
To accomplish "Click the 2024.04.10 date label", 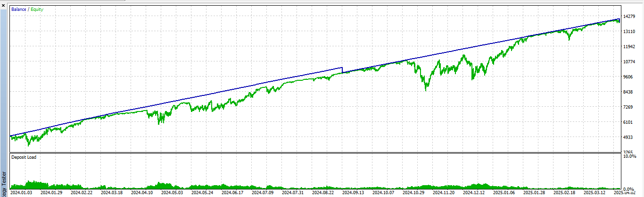I will click(x=142, y=193).
